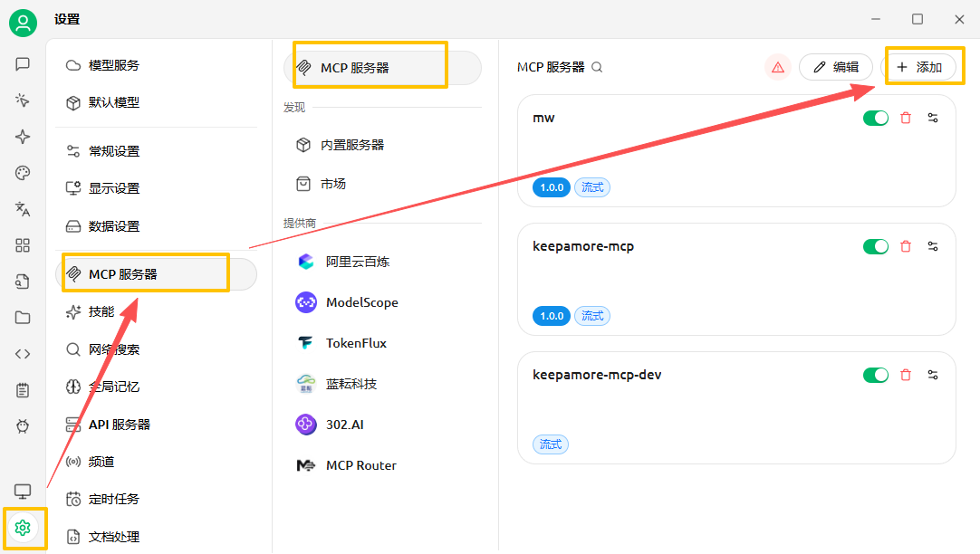This screenshot has height=554, width=980.
Task: Open the user avatar profile
Action: [x=23, y=24]
